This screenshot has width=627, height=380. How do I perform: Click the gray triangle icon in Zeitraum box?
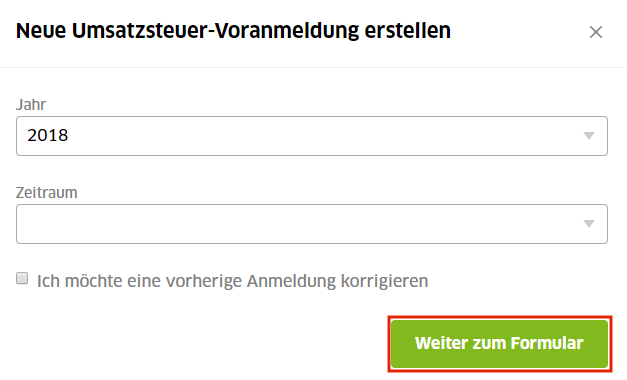(x=589, y=224)
